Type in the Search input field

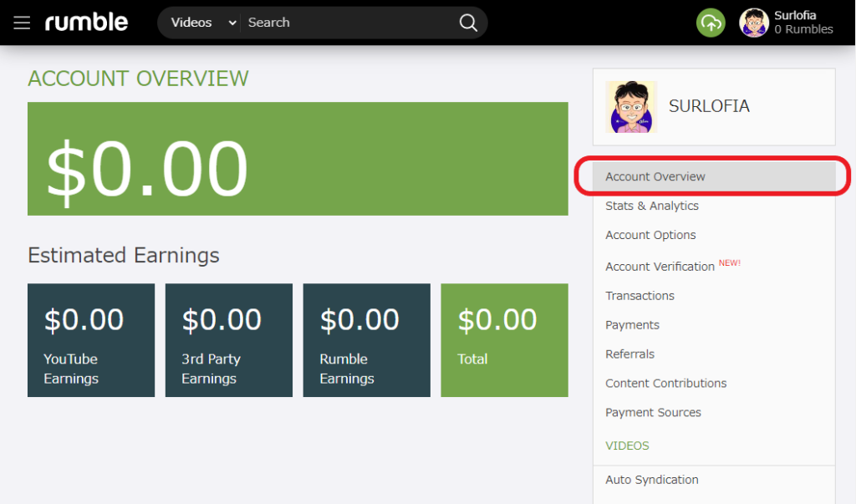point(347,23)
